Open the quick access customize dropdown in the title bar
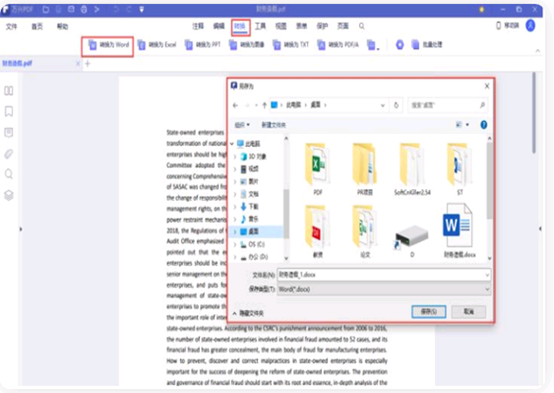The height and width of the screenshot is (393, 554). (x=141, y=10)
